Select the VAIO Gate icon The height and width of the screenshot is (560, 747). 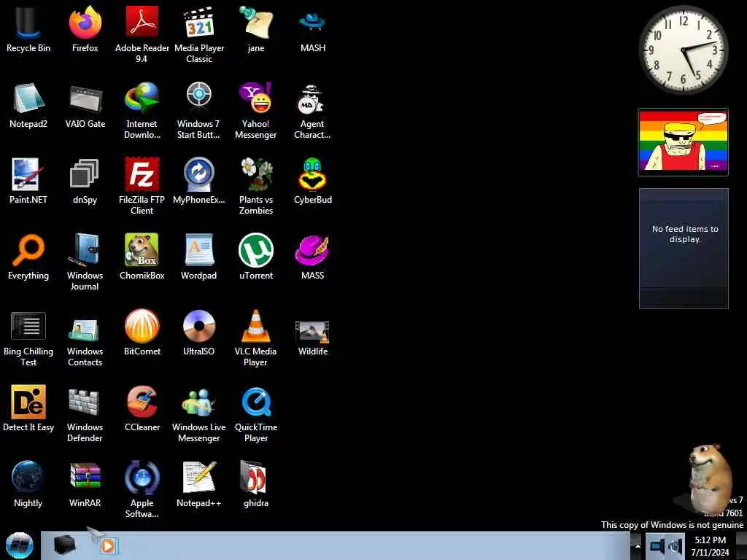pos(85,105)
